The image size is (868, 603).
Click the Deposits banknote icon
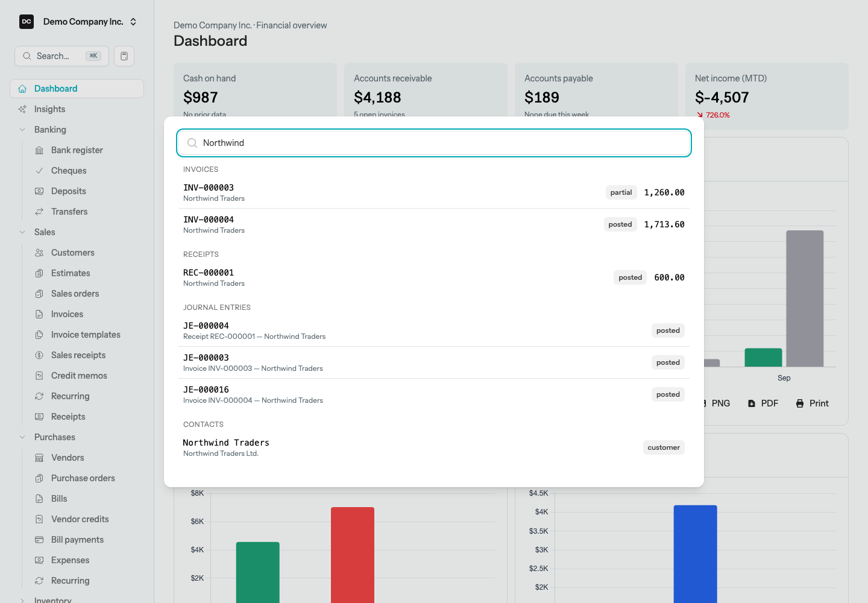pos(39,191)
